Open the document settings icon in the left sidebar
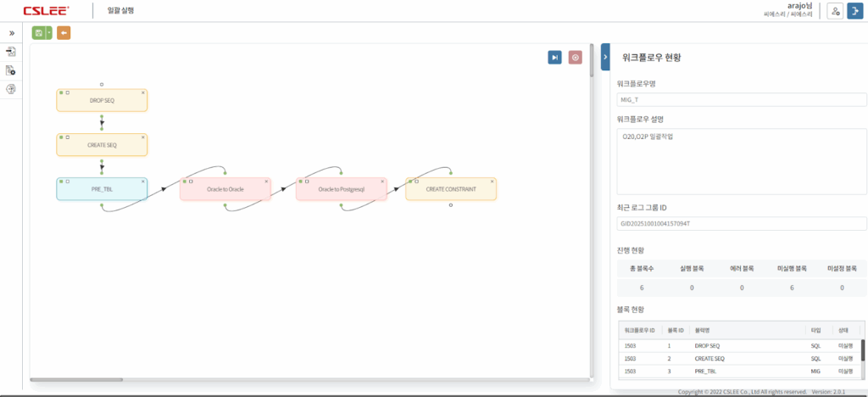 tap(12, 70)
